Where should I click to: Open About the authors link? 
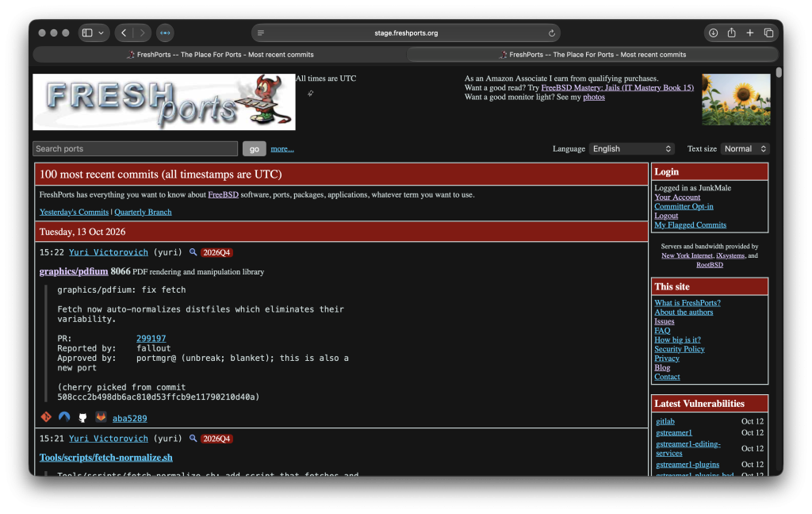pos(684,313)
